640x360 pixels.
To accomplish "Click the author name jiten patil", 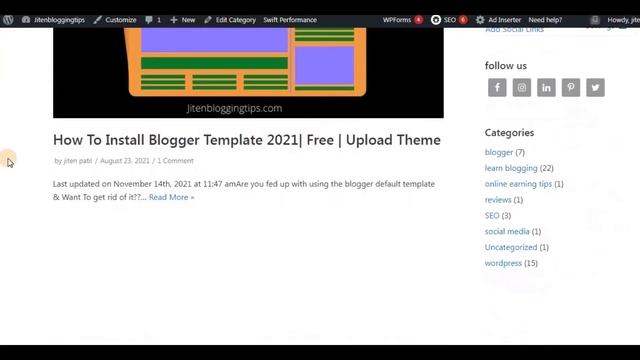I will 78,161.
